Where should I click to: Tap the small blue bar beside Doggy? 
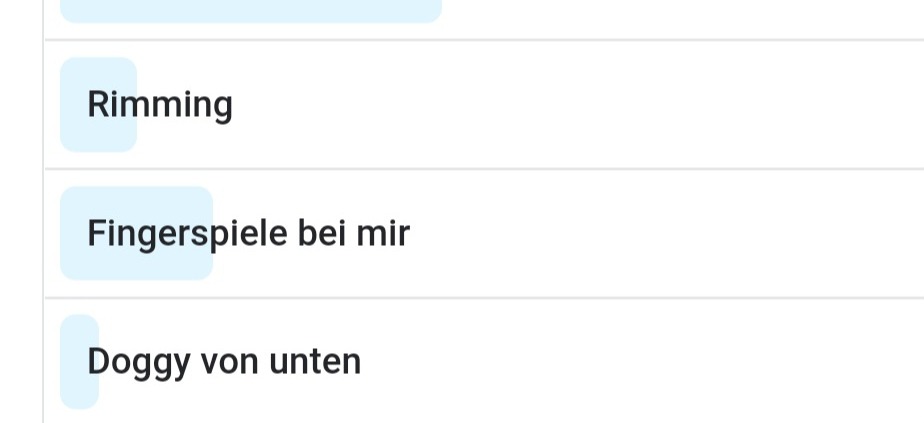click(79, 361)
